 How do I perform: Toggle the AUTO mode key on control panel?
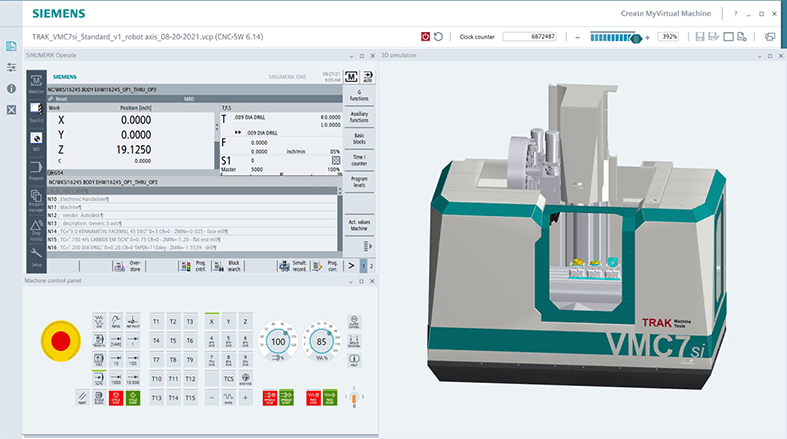coord(99,378)
